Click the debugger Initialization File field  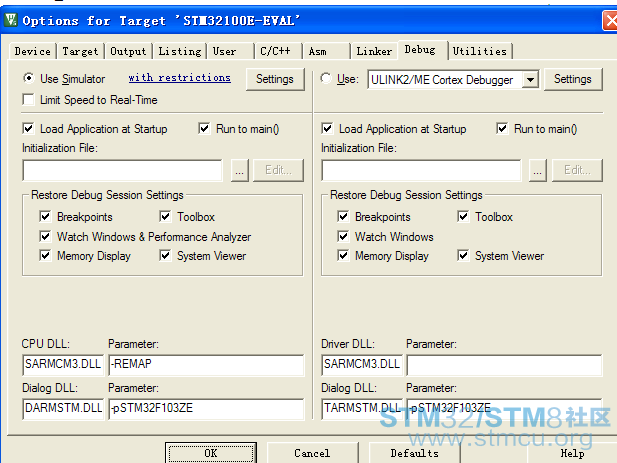421,170
